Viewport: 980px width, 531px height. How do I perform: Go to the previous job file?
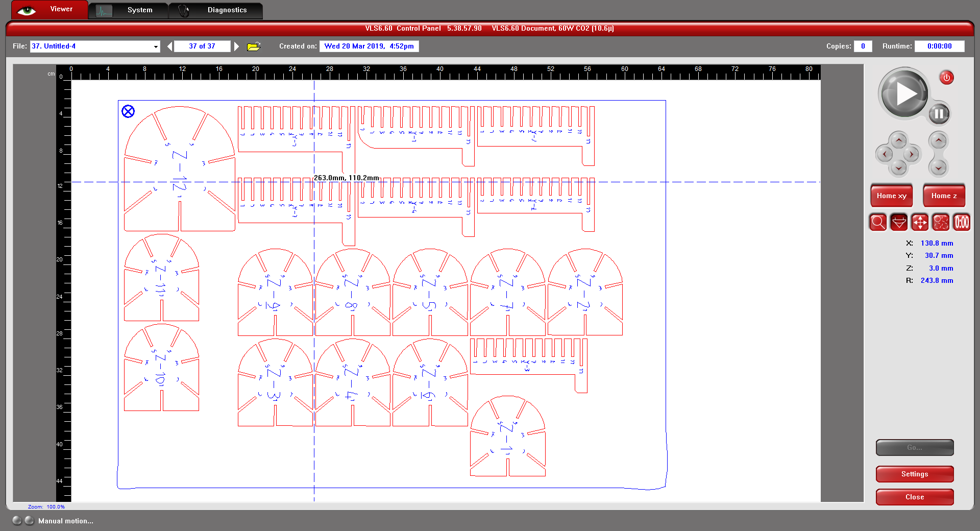[169, 46]
